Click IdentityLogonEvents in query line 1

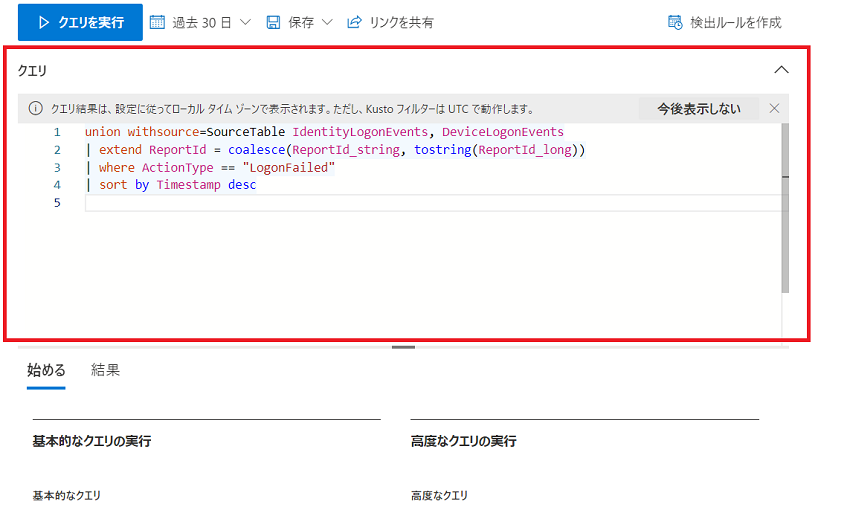point(360,132)
